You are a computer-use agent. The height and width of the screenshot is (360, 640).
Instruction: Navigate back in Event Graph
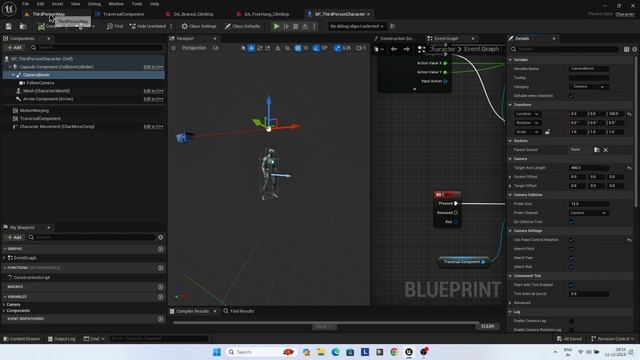394,49
